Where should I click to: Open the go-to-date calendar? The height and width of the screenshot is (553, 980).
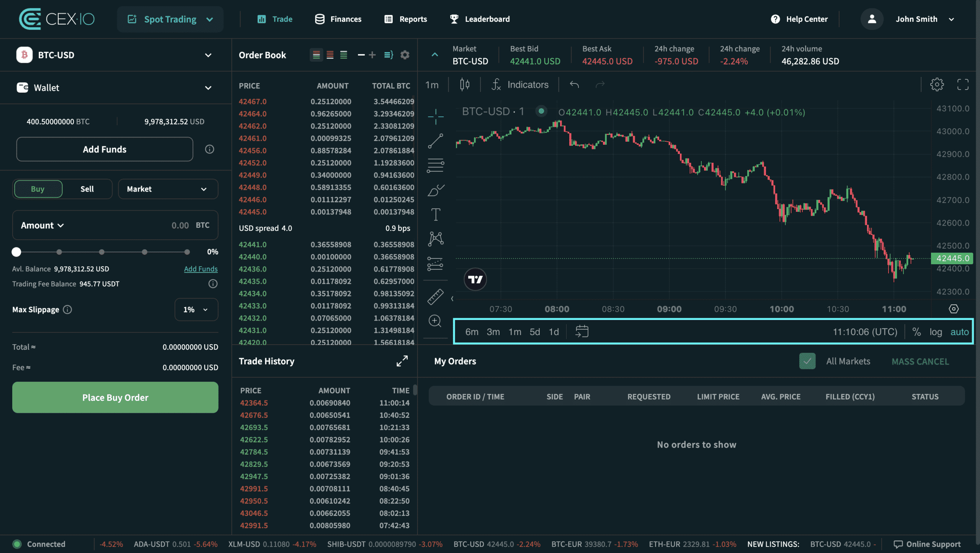pyautogui.click(x=582, y=332)
